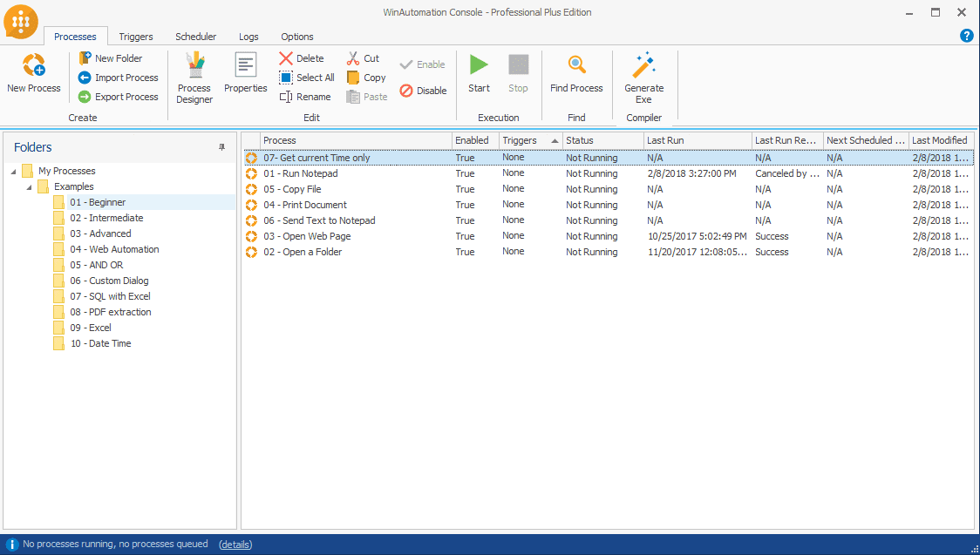
Task: Open the 04 - Web Automation folder
Action: [x=114, y=249]
